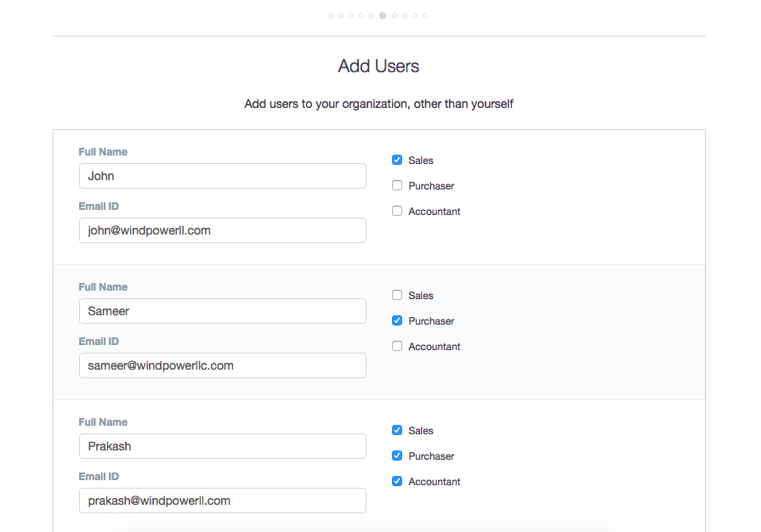This screenshot has height=532, width=761.
Task: Click the Full Name field containing Prakash
Action: pos(222,446)
